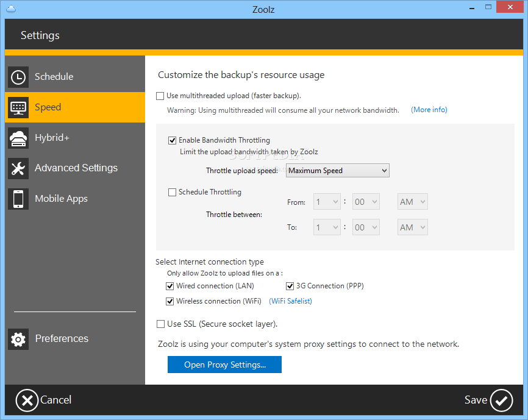
Task: Maximize the Zoolz window
Action: 488,7
